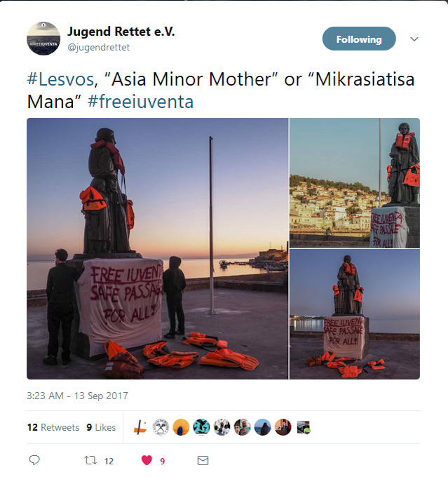This screenshot has height=484, width=448.
Task: Open the large statue sunset photo
Action: tap(157, 248)
